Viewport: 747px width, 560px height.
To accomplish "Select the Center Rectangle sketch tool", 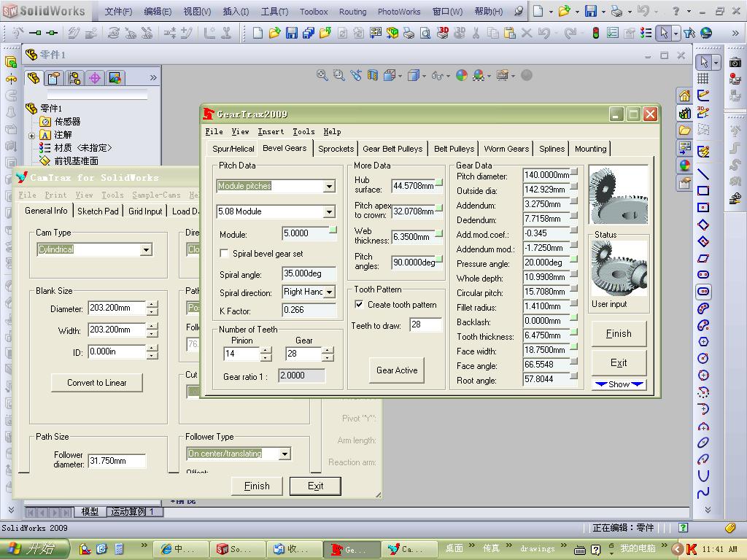I will (x=703, y=207).
